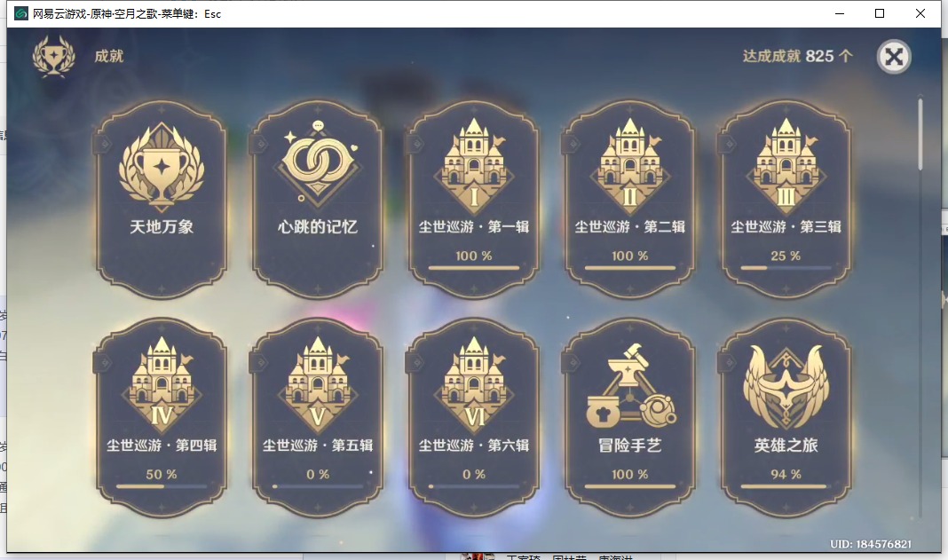Minimize the 网易云游戏 window
Screen dimensions: 948x560
click(x=839, y=13)
